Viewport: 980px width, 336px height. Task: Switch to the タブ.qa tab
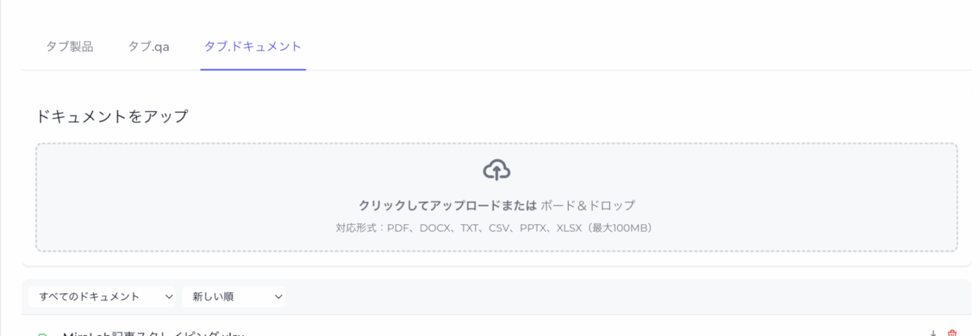tap(149, 47)
